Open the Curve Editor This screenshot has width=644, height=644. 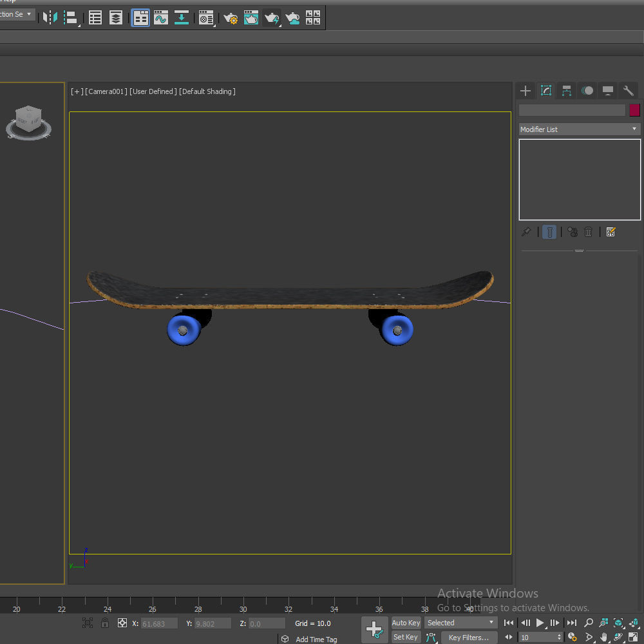pyautogui.click(x=161, y=17)
